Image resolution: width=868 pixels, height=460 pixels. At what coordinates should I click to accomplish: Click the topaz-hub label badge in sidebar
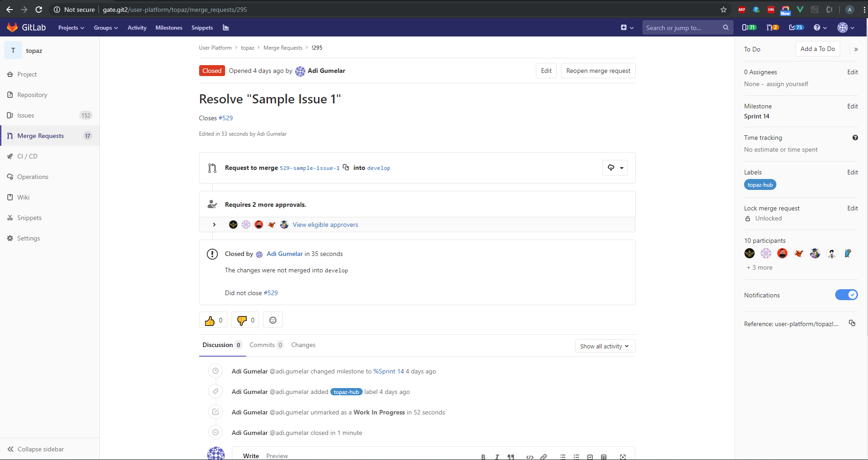(x=760, y=184)
